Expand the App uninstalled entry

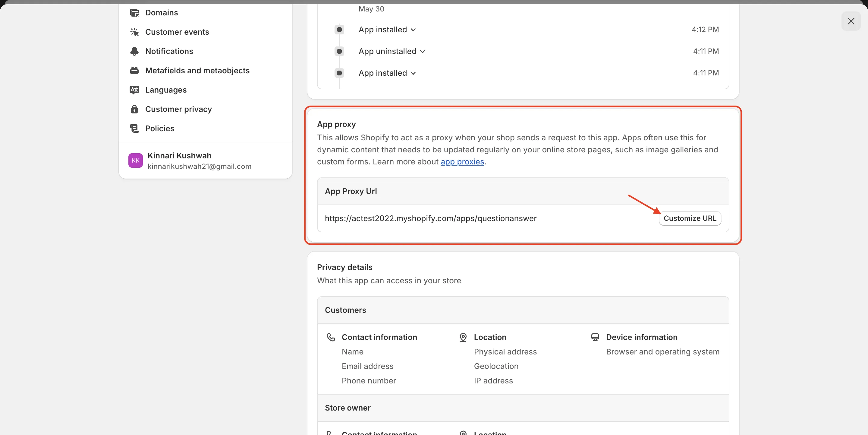point(392,51)
